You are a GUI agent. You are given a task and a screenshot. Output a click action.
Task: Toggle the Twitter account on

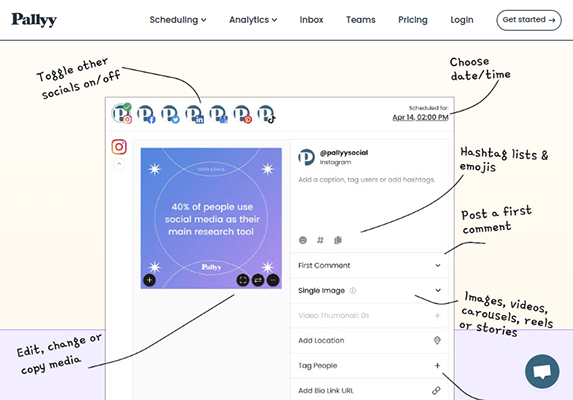(170, 114)
